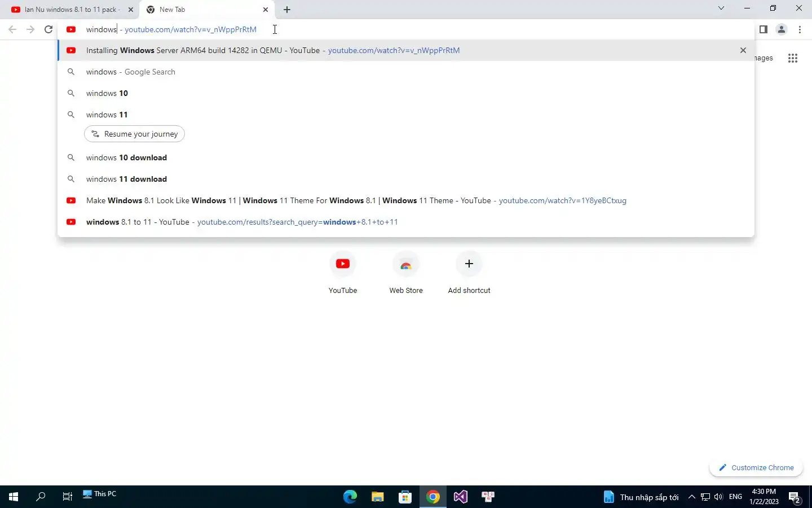Close the New Tab tab
This screenshot has height=508, width=812.
(266, 10)
